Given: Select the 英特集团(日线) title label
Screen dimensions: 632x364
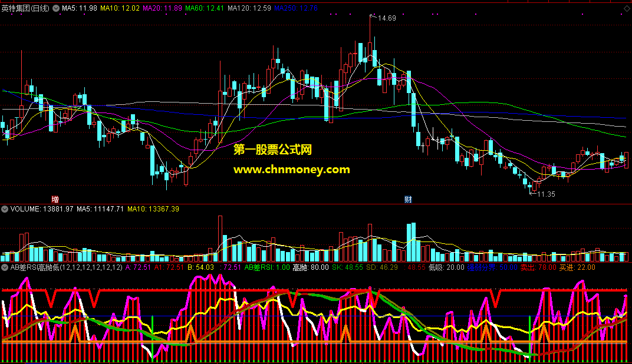Looking at the screenshot, I should pyautogui.click(x=25, y=8).
